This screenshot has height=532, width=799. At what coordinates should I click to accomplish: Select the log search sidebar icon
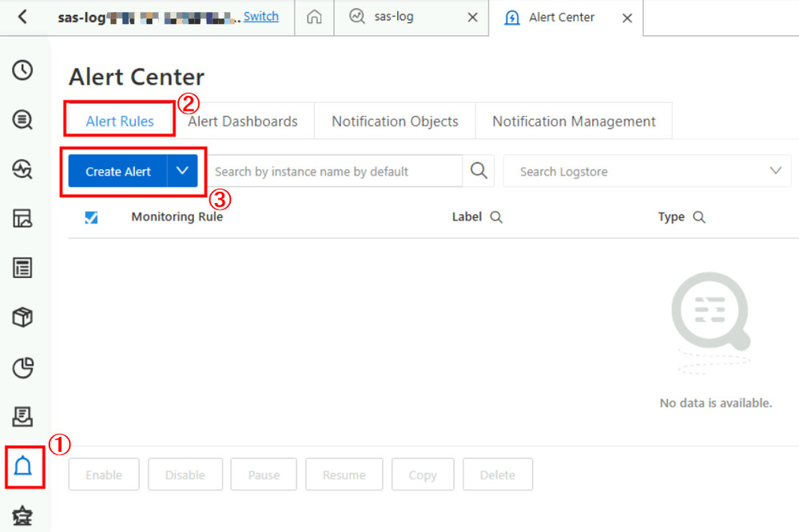click(23, 120)
